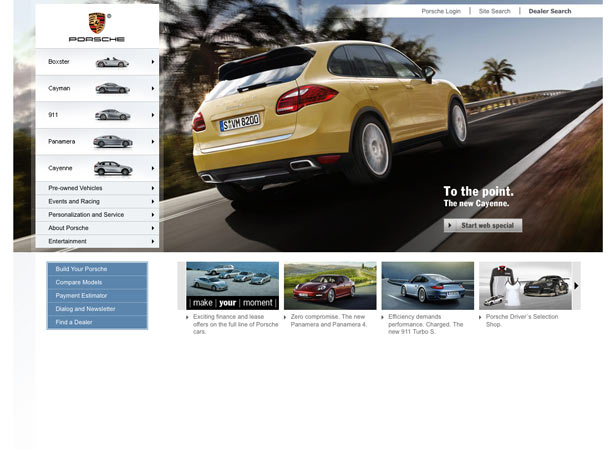Viewport: 615px width, 449px height.
Task: View the red Panamera thumbnail
Action: (330, 286)
